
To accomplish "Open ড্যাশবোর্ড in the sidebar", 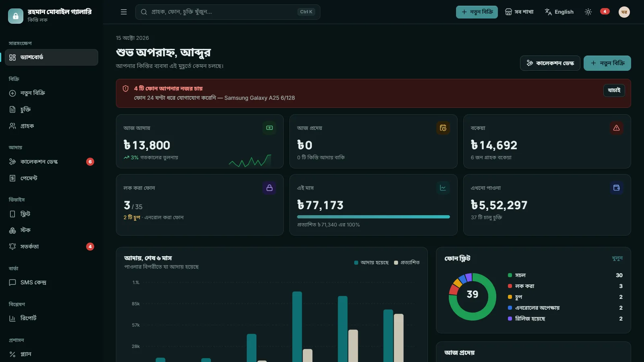I will (x=52, y=57).
